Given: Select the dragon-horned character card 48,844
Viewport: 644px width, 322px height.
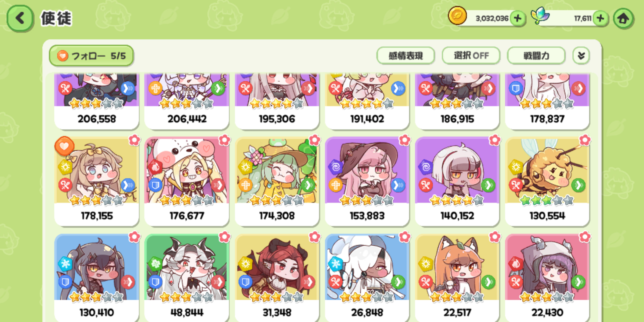Looking at the screenshot, I should tap(187, 278).
